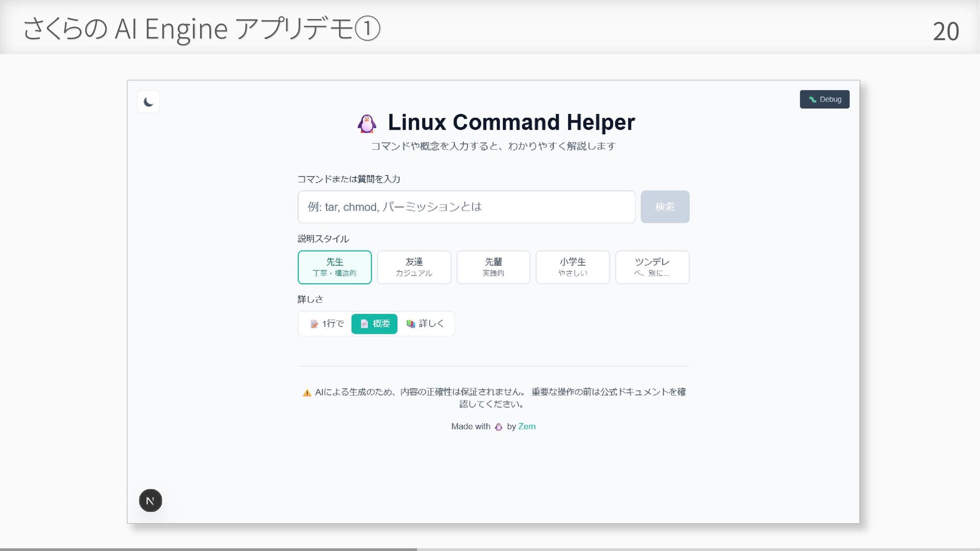980x551 pixels.
Task: Choose the 先輩 practical style
Action: [x=493, y=267]
